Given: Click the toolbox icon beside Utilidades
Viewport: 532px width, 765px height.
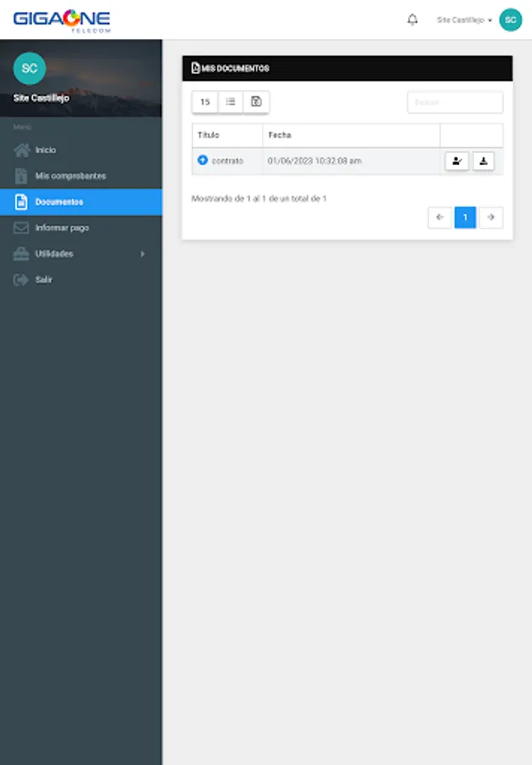Looking at the screenshot, I should click(21, 253).
